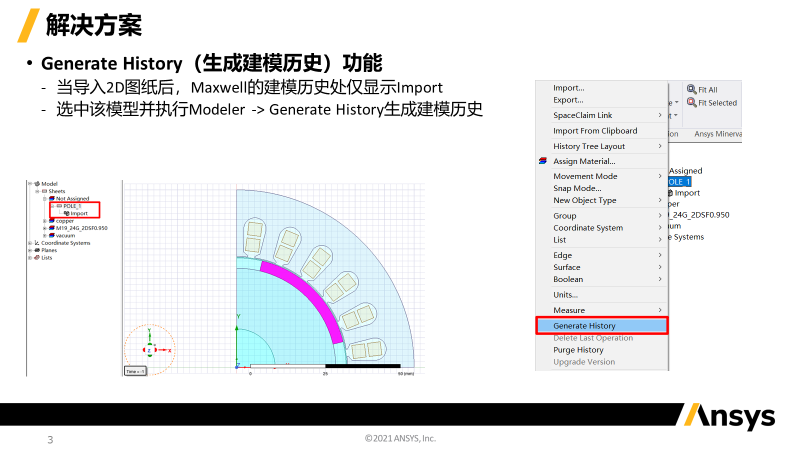Select Import item under left POLE_1
The image size is (800, 450).
click(79, 213)
